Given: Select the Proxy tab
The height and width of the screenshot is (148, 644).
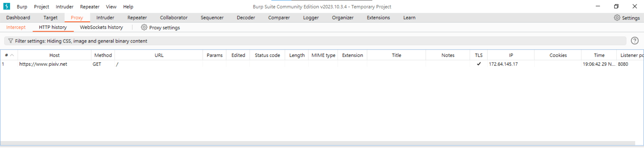Looking at the screenshot, I should coord(77,18).
